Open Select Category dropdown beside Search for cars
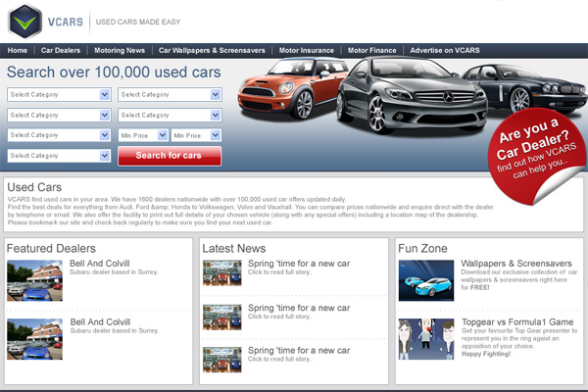This screenshot has width=588, height=392. pos(59,155)
